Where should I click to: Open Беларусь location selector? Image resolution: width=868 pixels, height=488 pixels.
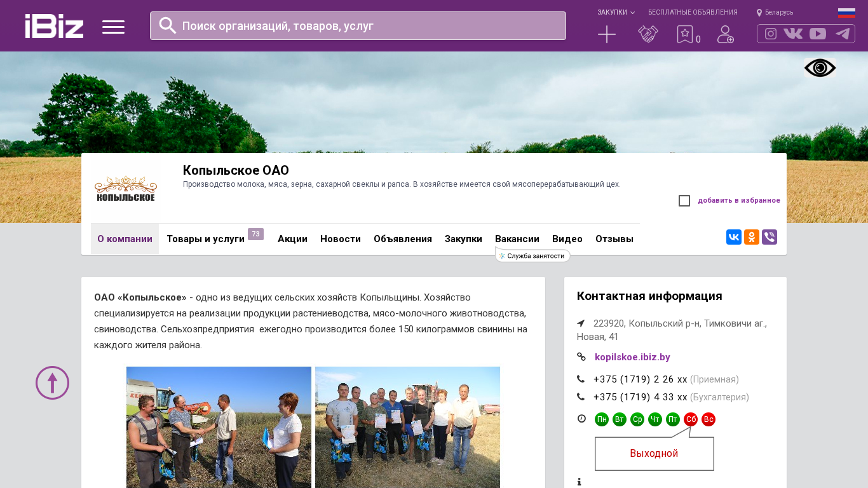tap(775, 12)
